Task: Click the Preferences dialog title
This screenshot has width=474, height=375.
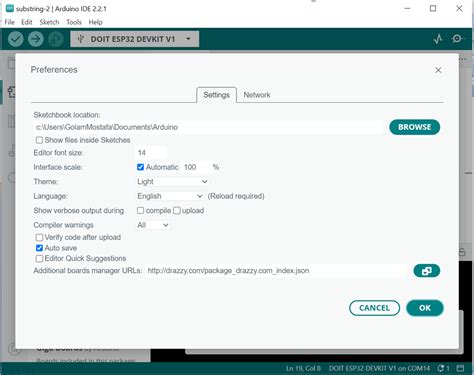Action: (54, 70)
